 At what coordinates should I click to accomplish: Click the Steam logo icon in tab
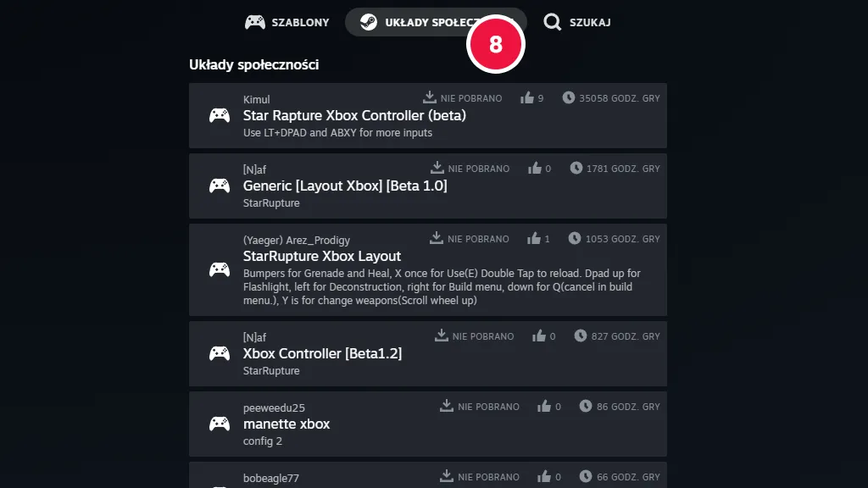click(368, 22)
